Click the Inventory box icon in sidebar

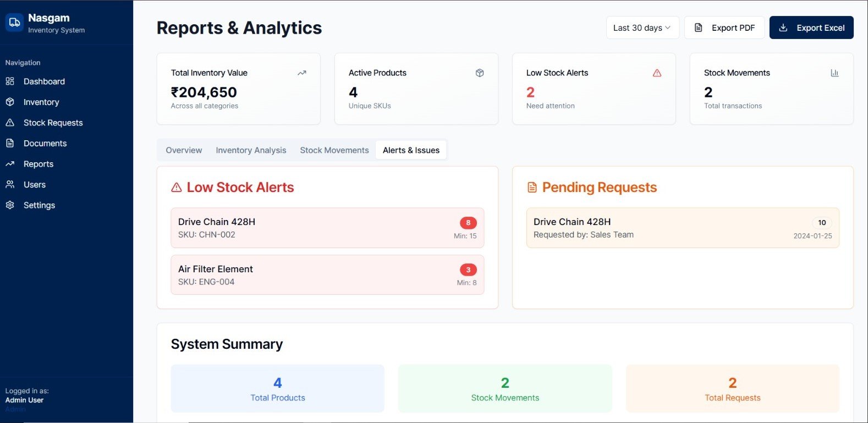pos(10,102)
